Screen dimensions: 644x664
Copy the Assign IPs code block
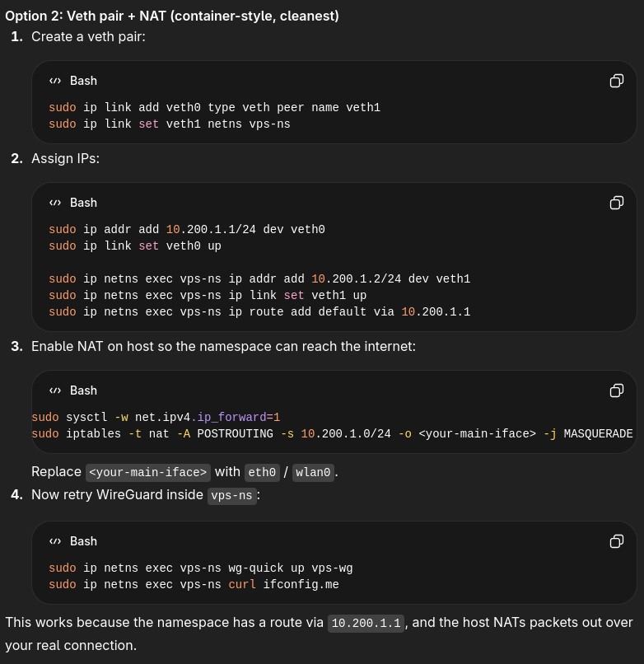(617, 203)
